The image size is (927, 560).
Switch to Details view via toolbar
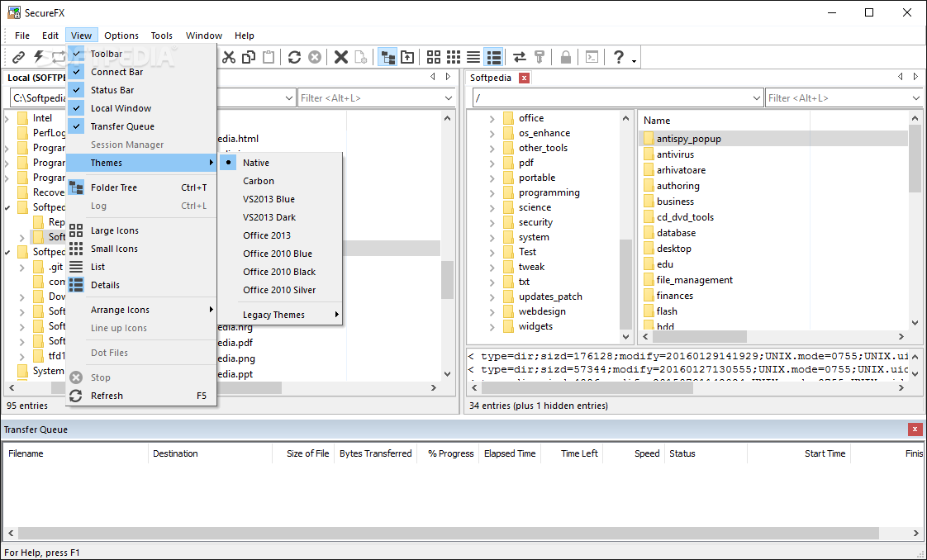click(493, 57)
